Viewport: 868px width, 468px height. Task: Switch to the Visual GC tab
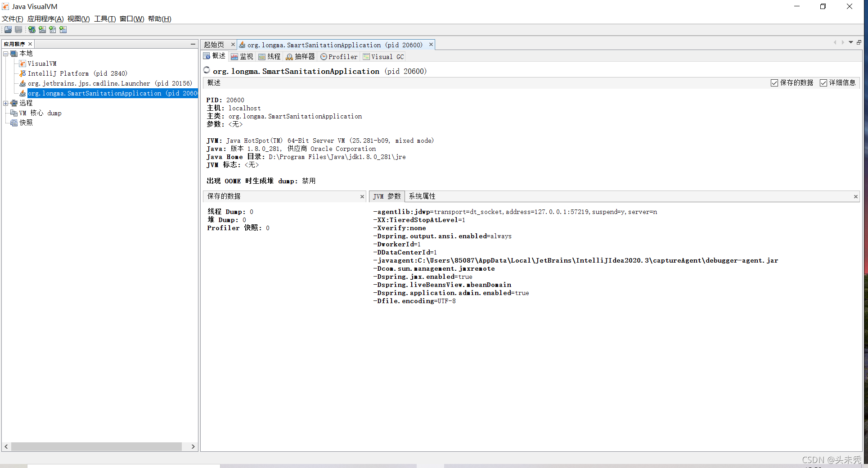pos(383,56)
